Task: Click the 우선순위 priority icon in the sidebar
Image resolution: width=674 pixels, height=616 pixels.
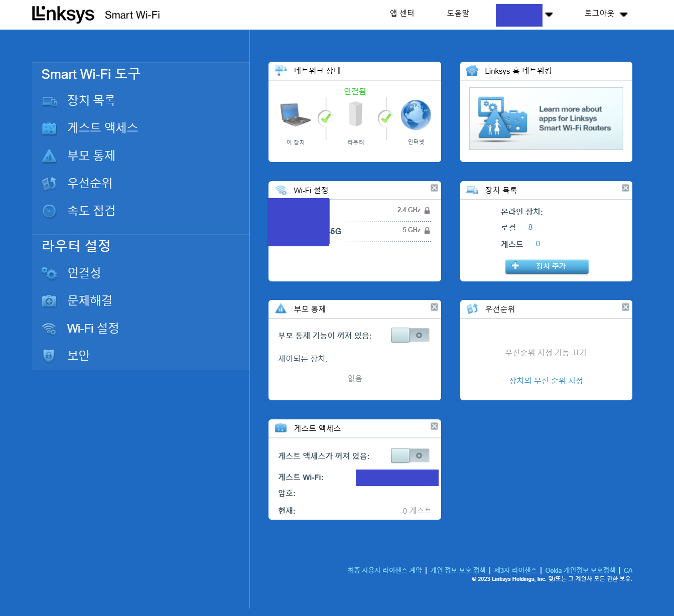Action: click(49, 184)
